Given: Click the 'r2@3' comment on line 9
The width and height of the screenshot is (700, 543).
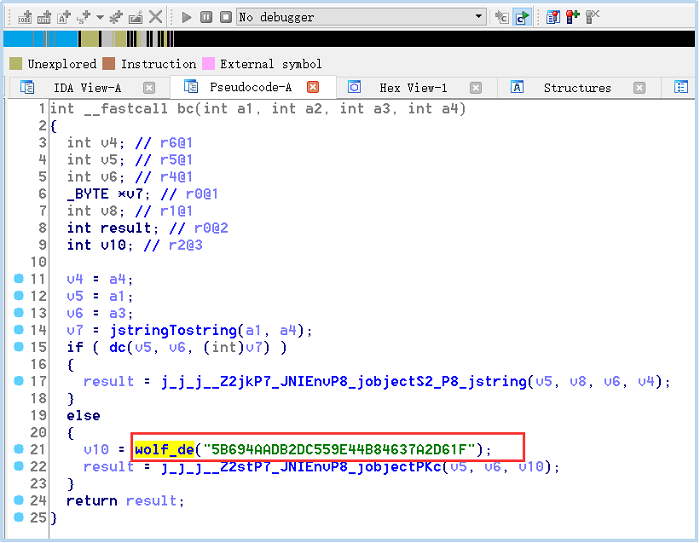Looking at the screenshot, I should tap(185, 245).
